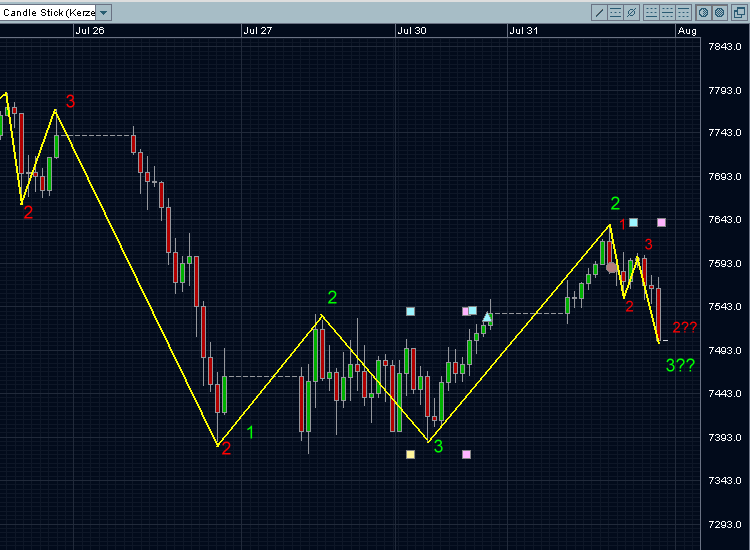Choose line style with solid top line

(684, 12)
